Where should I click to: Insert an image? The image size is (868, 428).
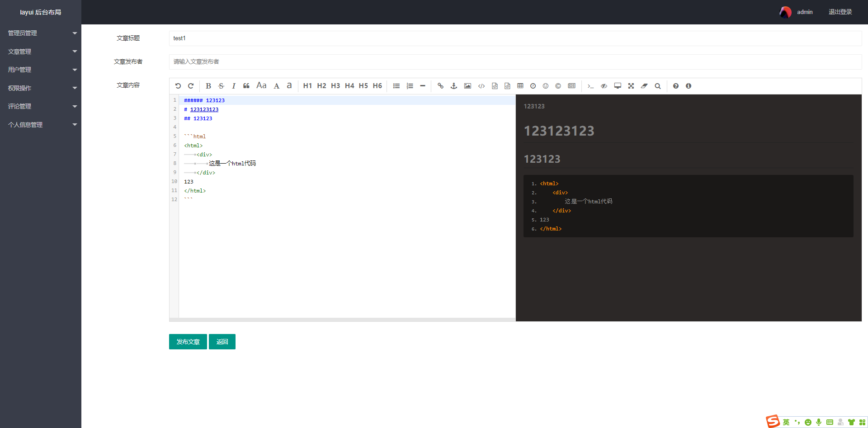[467, 86]
